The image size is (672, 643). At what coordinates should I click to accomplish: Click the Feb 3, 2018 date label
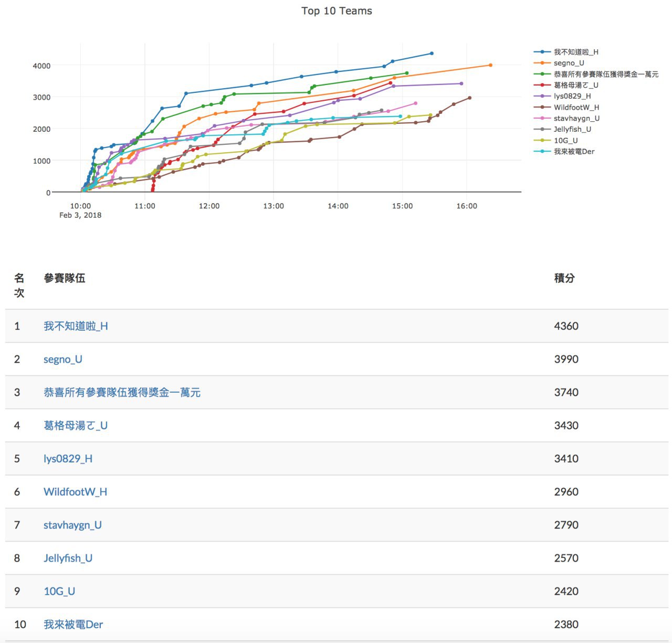point(80,215)
